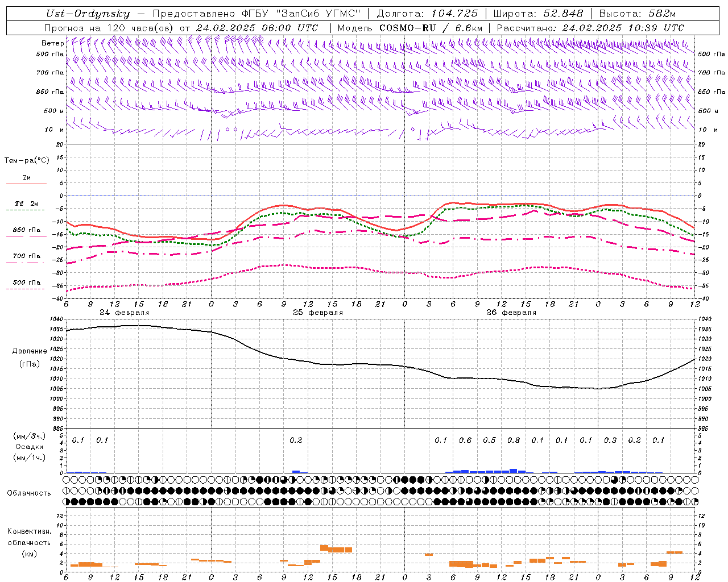Click the Осадки precipitation label
The image size is (728, 582).
tap(30, 447)
